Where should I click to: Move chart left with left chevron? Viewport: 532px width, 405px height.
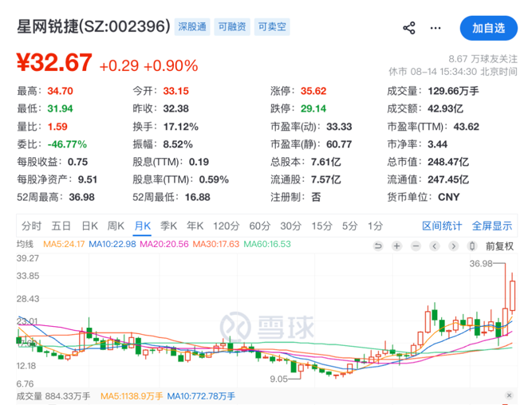click(435, 246)
